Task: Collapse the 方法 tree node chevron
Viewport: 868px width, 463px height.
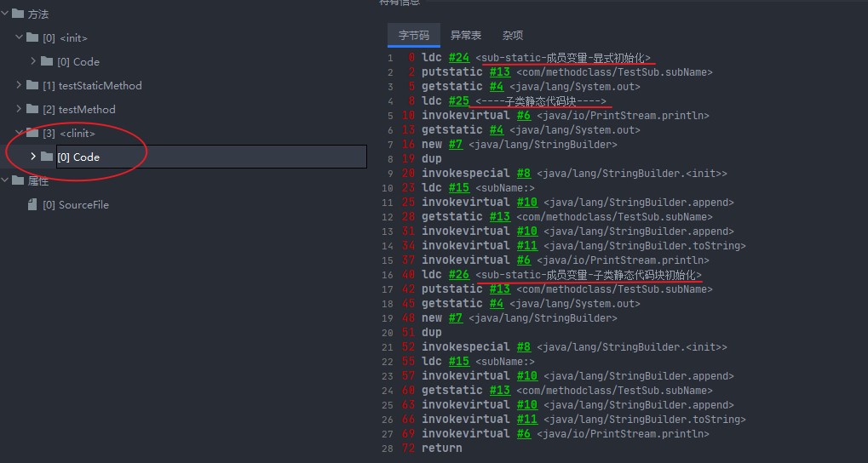Action: pyautogui.click(x=5, y=14)
